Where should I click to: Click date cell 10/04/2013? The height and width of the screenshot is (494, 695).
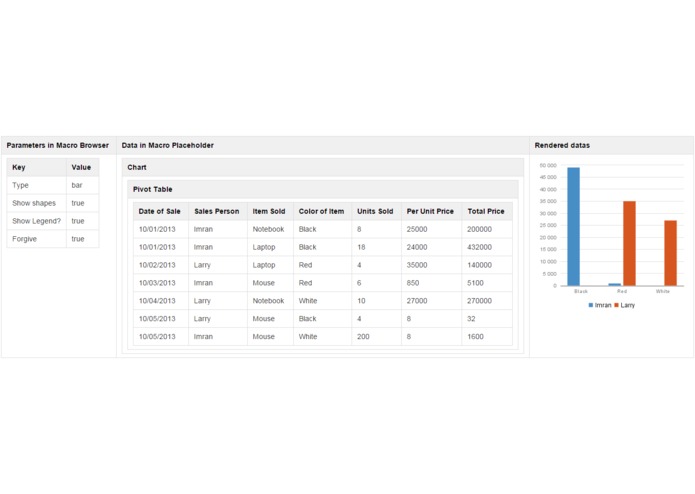(161, 301)
